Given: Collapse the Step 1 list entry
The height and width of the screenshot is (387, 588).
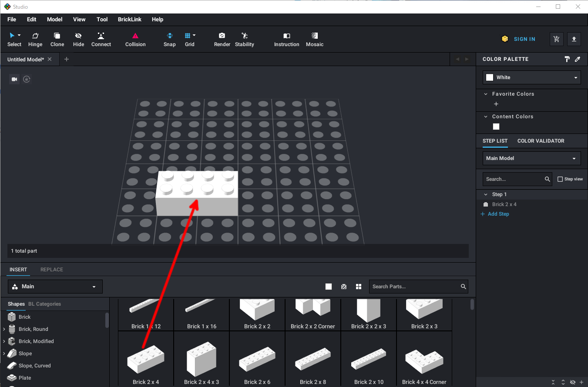Looking at the screenshot, I should 486,194.
